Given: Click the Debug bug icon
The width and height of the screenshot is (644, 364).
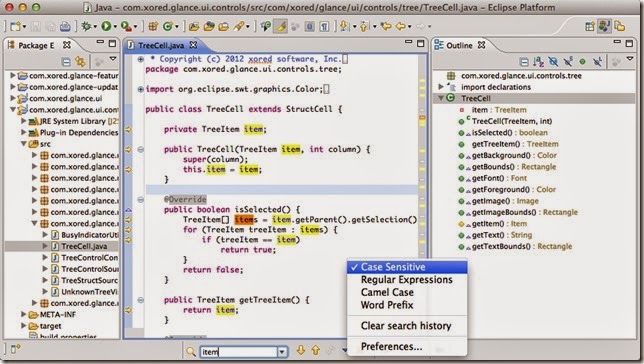Looking at the screenshot, I should [86, 27].
